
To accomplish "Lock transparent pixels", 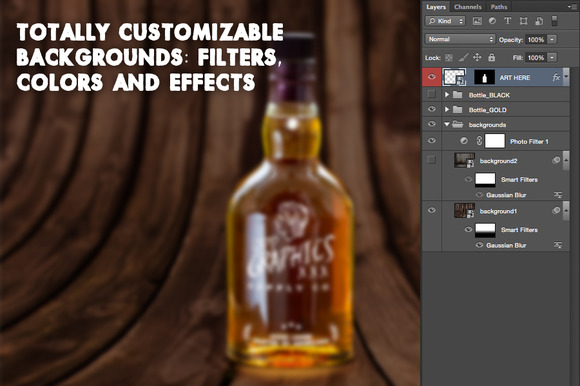I will click(449, 58).
